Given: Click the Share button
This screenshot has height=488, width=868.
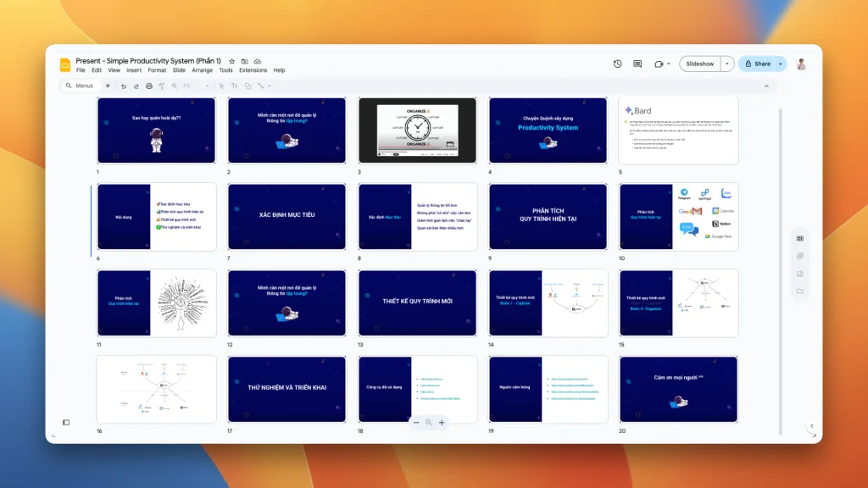Looking at the screenshot, I should (757, 64).
